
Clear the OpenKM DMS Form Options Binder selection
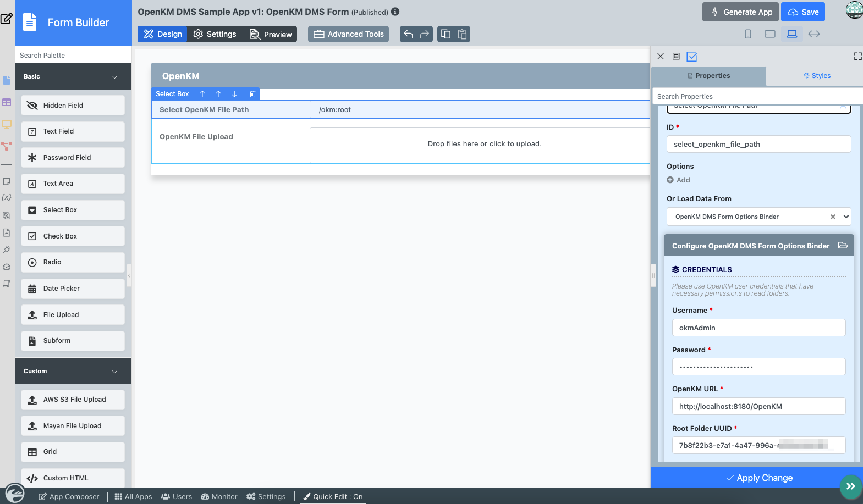(x=833, y=217)
